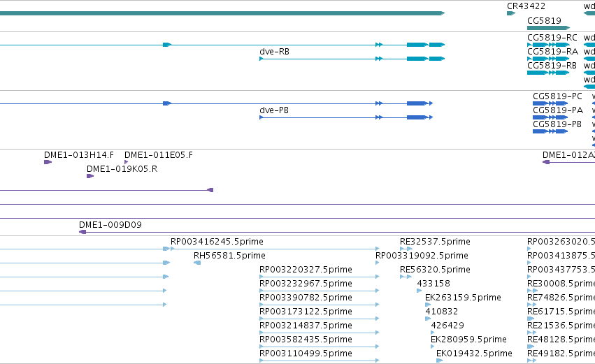This screenshot has width=595, height=364.
Task: Click the CG5819-PA coding sequence glyph
Action: pos(550,117)
